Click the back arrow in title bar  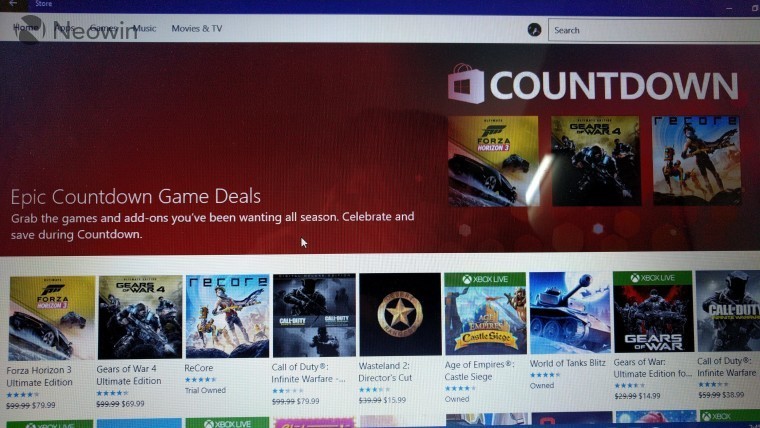[13, 3]
